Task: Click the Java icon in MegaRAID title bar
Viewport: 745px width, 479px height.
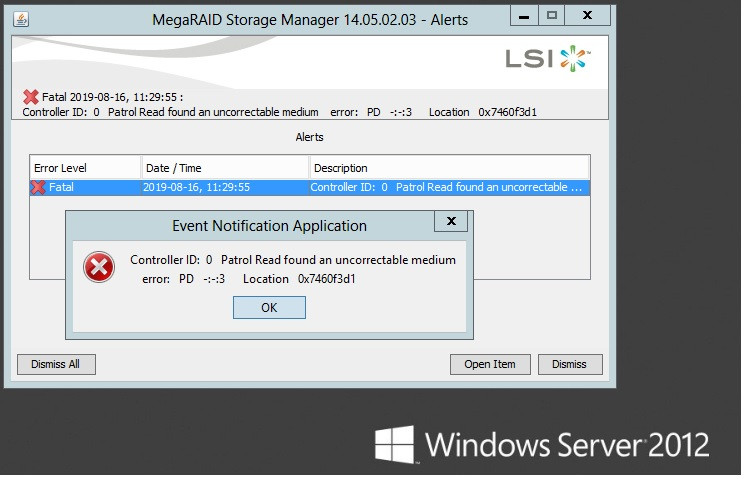Action: (21, 19)
